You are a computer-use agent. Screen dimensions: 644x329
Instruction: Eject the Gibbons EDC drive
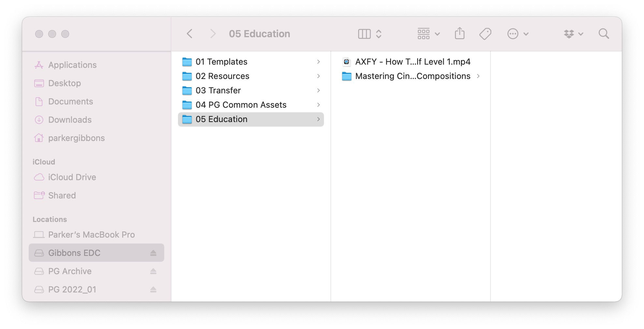(x=153, y=253)
